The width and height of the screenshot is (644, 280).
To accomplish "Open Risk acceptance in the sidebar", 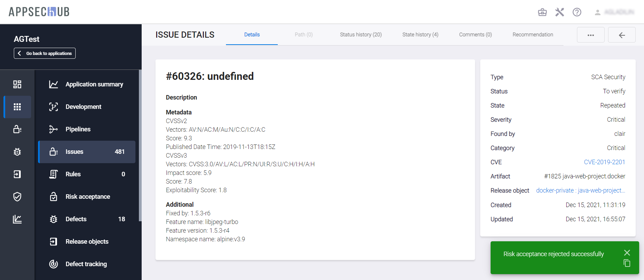I will [x=87, y=197].
